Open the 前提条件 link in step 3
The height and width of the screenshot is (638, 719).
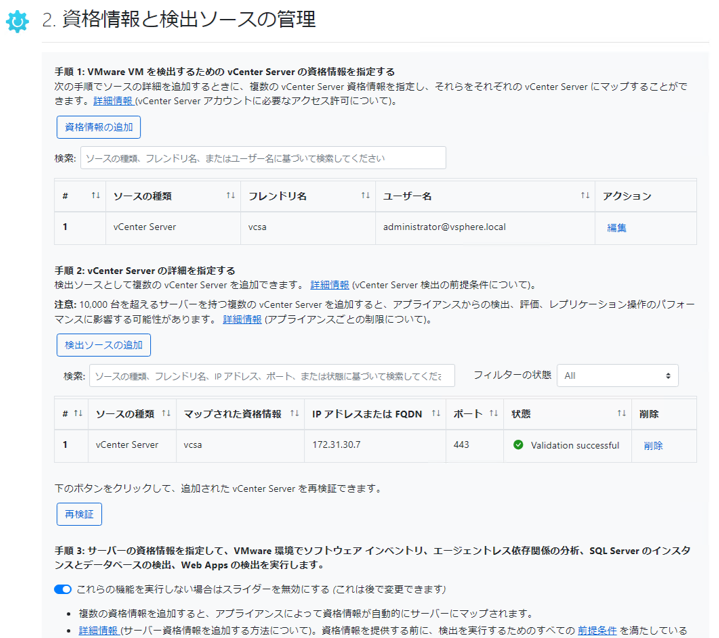[596, 631]
